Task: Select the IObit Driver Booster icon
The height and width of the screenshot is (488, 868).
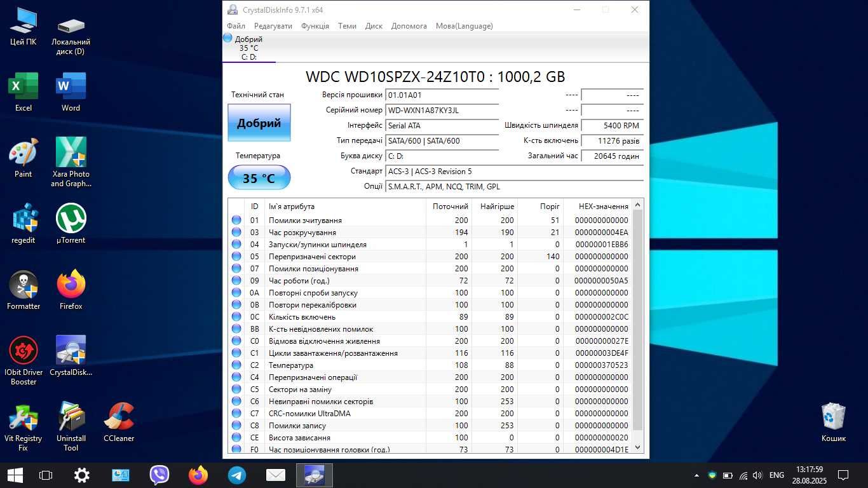Action: [24, 360]
